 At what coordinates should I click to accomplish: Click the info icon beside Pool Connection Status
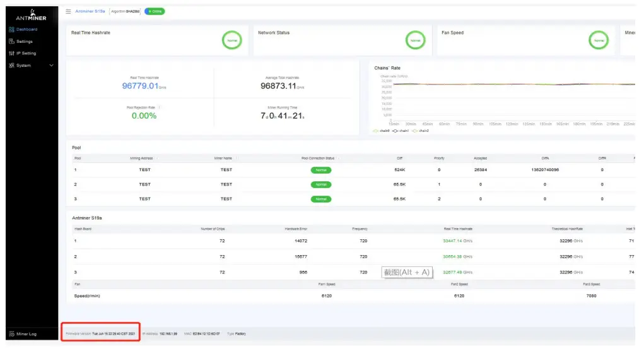pyautogui.click(x=339, y=158)
